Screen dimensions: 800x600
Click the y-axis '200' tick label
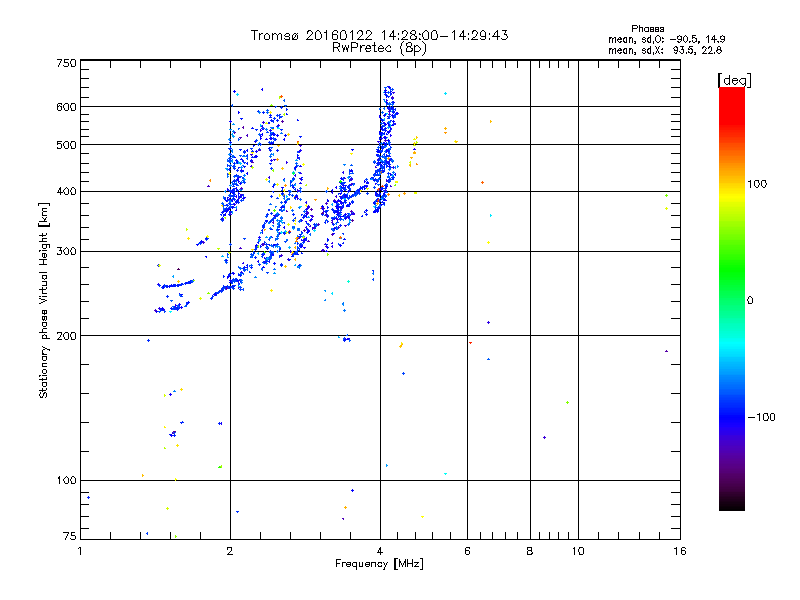66,336
